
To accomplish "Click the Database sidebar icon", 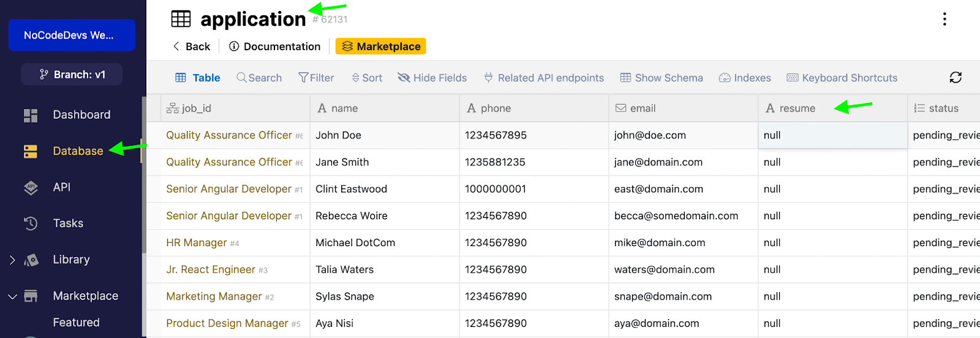I will [x=31, y=151].
